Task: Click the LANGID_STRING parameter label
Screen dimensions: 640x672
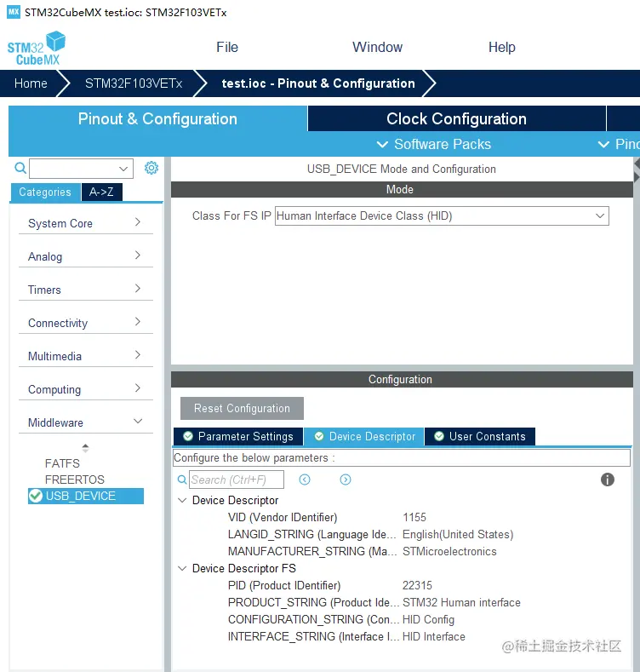Action: 312,534
